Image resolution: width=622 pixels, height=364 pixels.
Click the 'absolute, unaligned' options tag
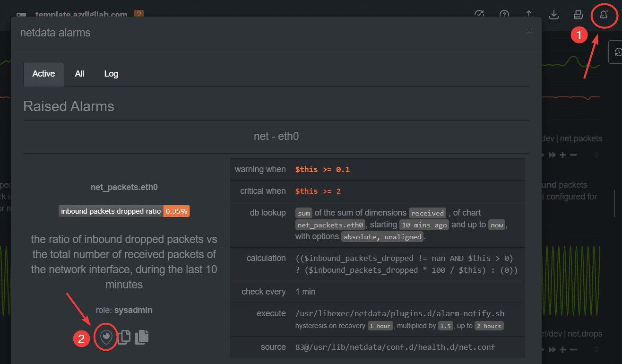(383, 237)
